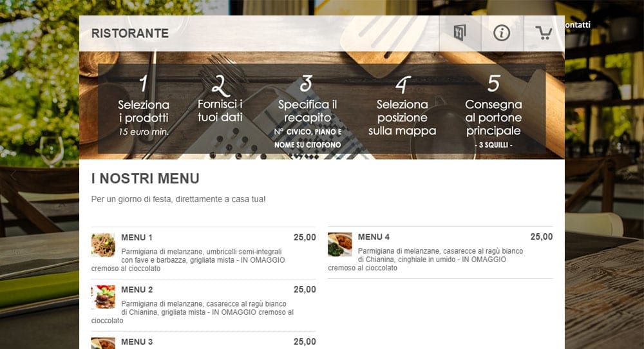
Task: Click the MENU 2 price 25,00
Action: (x=305, y=290)
